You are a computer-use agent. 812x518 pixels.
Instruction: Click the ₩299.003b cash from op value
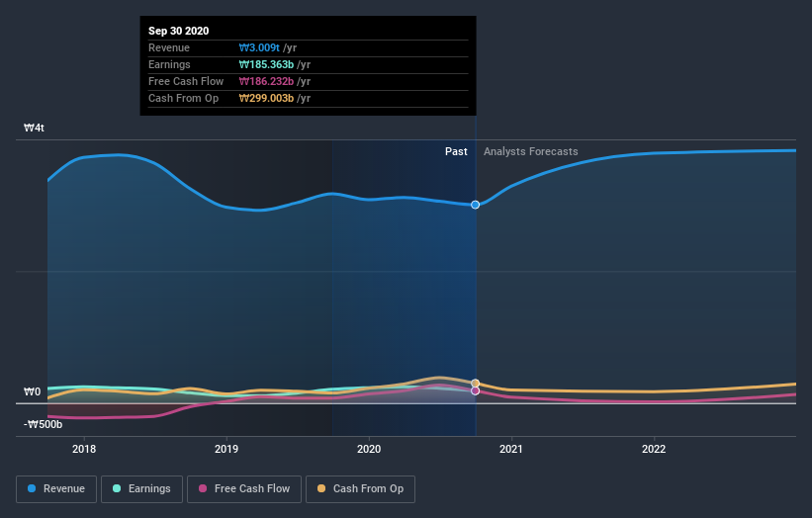[x=266, y=98]
